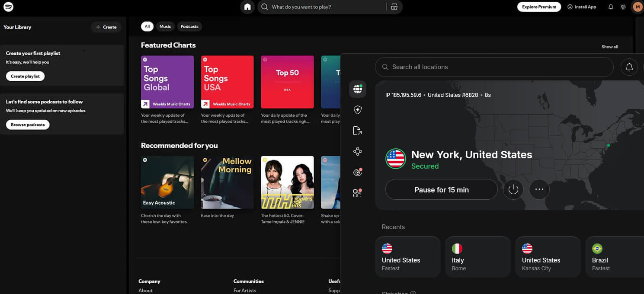
Task: Click the Create button in Your Library
Action: pyautogui.click(x=106, y=27)
